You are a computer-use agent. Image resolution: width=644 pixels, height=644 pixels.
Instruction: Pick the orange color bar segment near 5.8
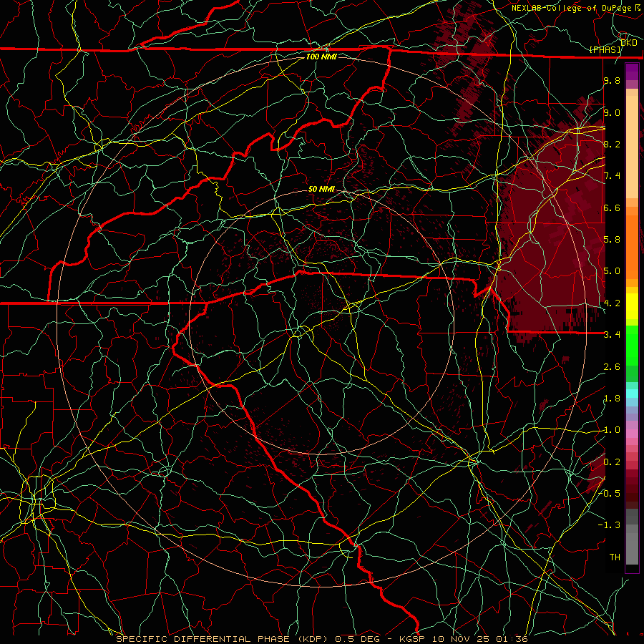632,246
